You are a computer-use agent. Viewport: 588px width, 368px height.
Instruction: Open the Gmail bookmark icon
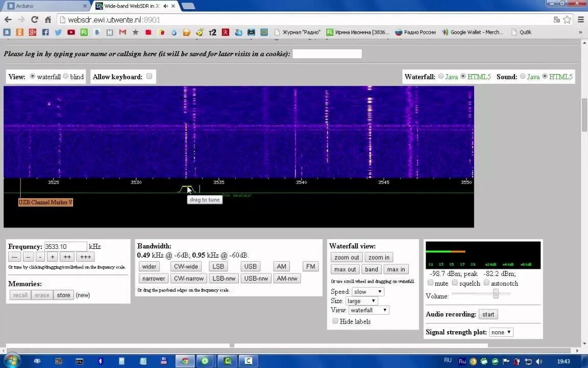point(122,32)
